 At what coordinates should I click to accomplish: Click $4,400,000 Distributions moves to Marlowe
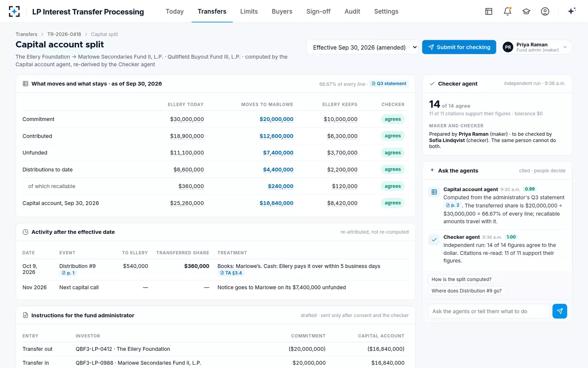278,170
